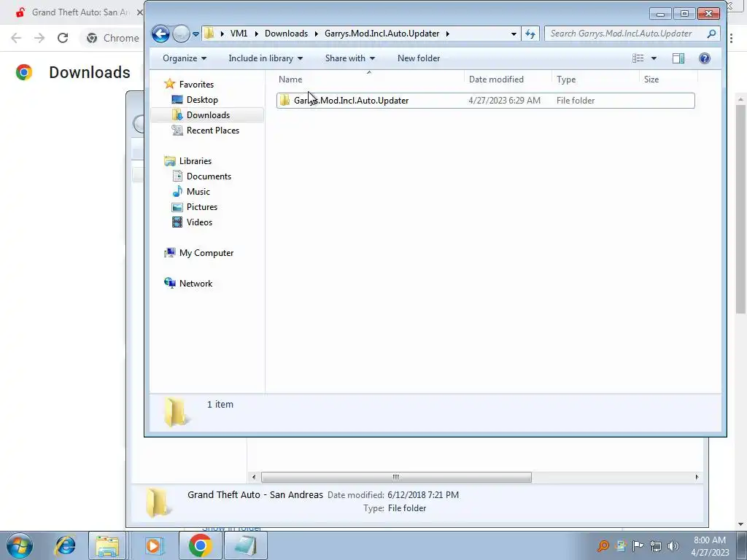This screenshot has width=747, height=560.
Task: Open the Documents library
Action: [x=209, y=176]
